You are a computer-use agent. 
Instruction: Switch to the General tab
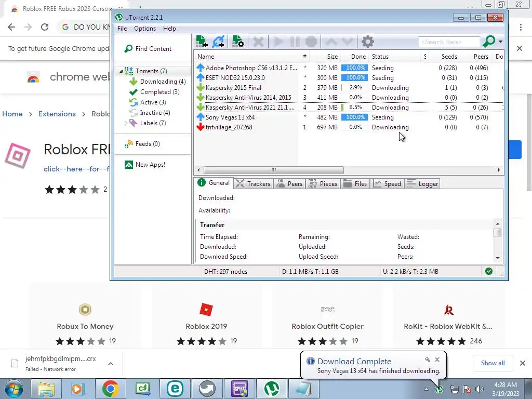tap(215, 183)
